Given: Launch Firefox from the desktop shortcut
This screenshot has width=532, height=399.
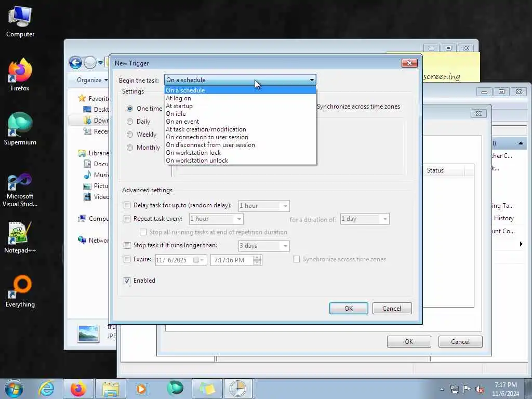Looking at the screenshot, I should pos(20,75).
